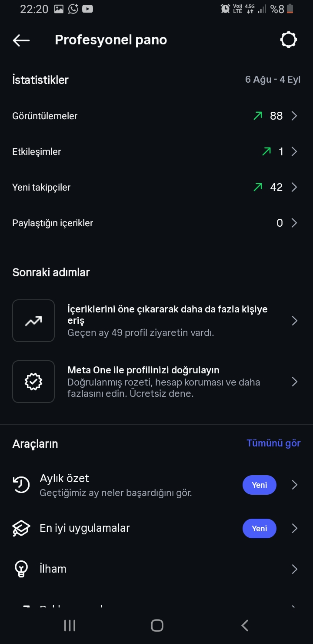Screen dimensions: 313x644
Task: Open İçeriklerini öne çıkararak suggestion
Action: click(x=156, y=321)
